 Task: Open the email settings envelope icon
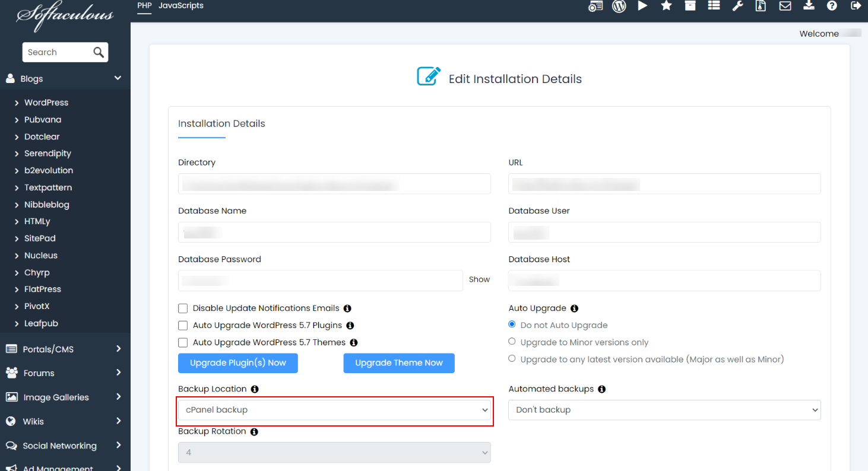[785, 6]
